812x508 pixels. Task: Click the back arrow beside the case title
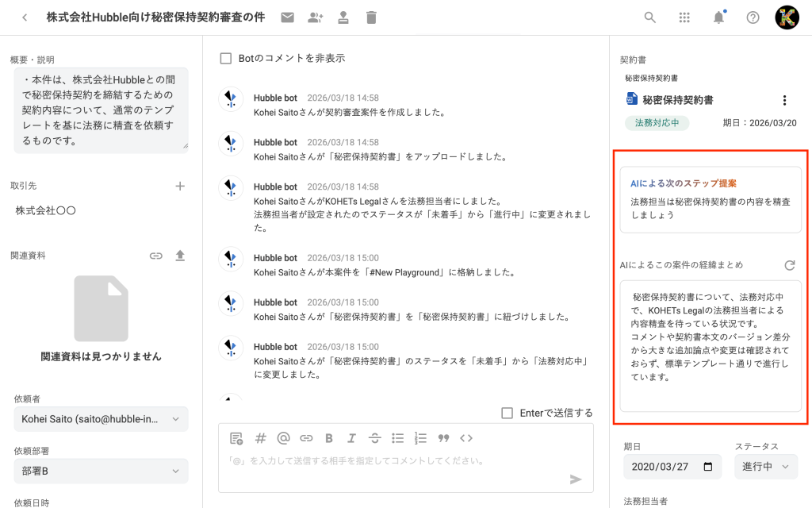(25, 17)
